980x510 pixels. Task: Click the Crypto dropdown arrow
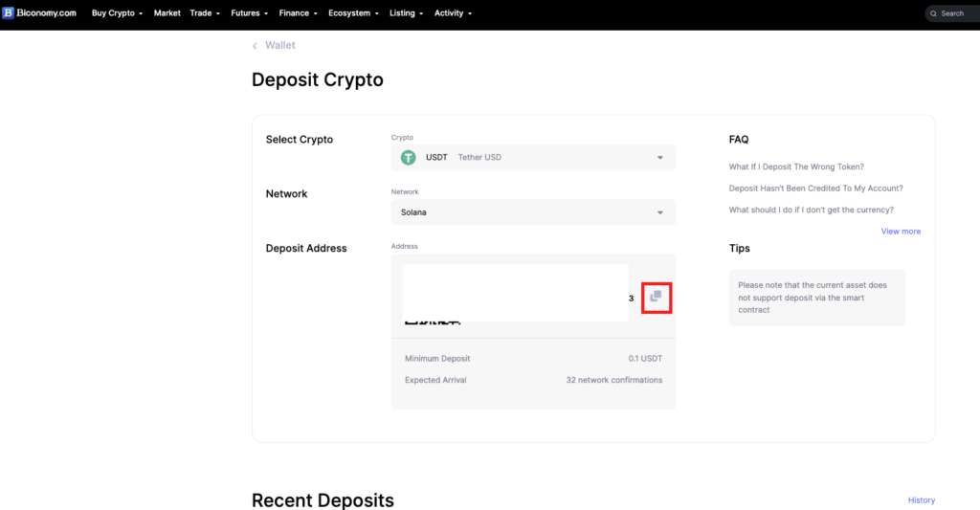(x=660, y=158)
